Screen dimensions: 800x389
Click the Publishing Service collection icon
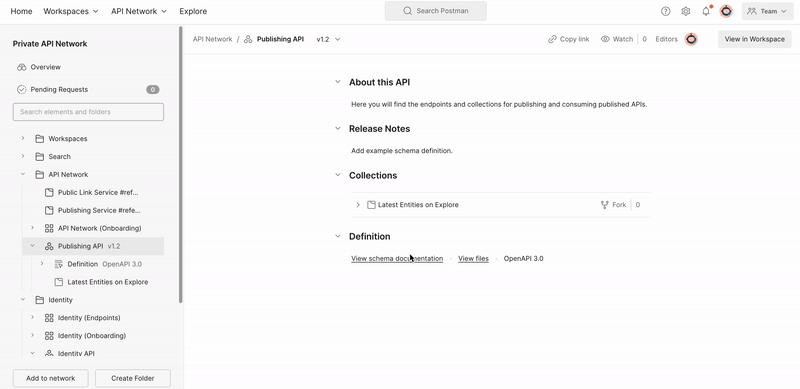49,210
